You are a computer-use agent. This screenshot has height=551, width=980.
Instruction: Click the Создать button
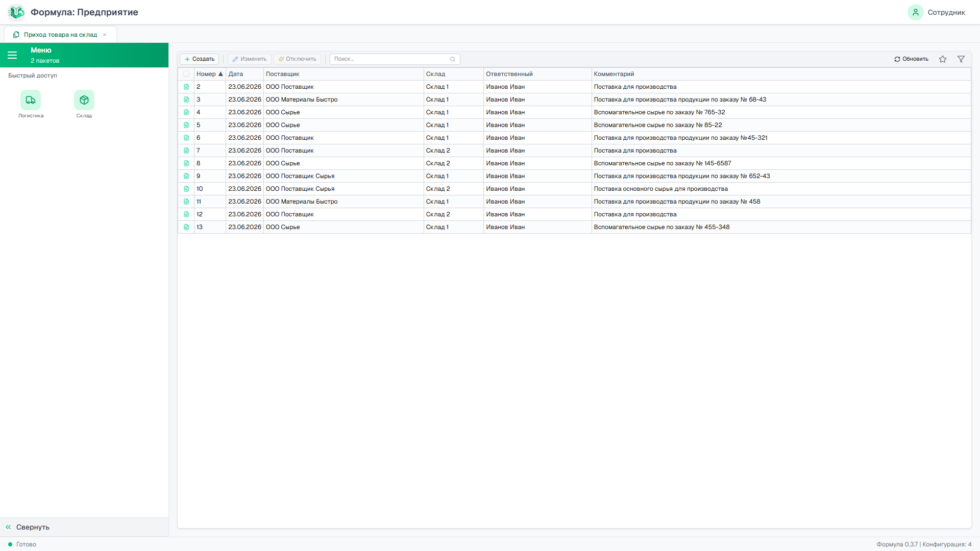click(x=199, y=59)
